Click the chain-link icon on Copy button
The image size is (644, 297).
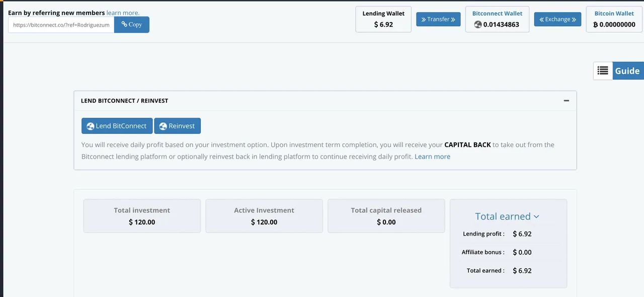(x=124, y=24)
